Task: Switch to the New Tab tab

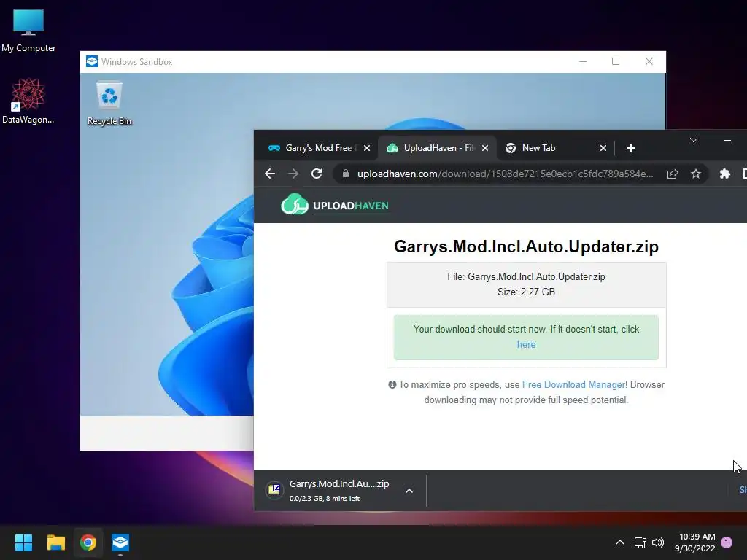Action: pos(555,148)
